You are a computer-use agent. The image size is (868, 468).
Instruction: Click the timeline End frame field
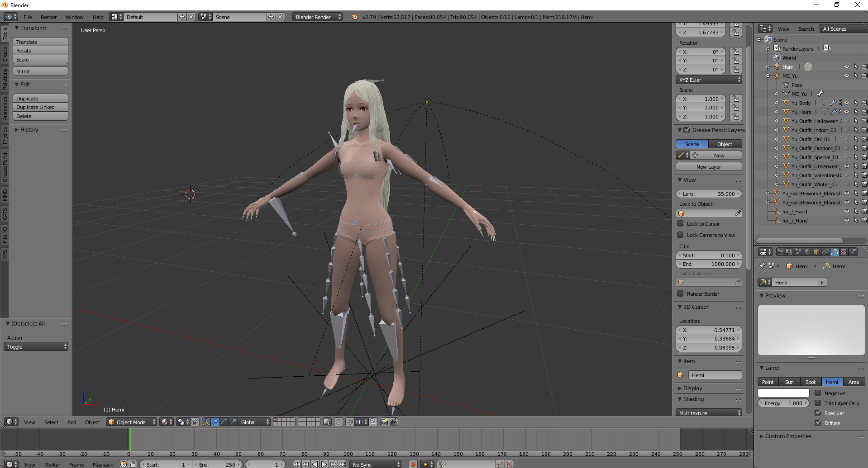[218, 464]
